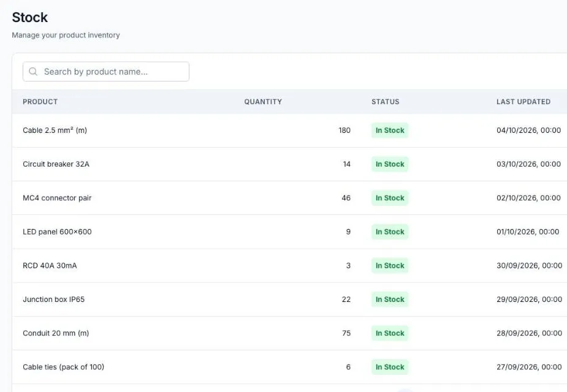Click the date 28/09/2026, 00:00
This screenshot has width=567, height=392.
tap(530, 333)
